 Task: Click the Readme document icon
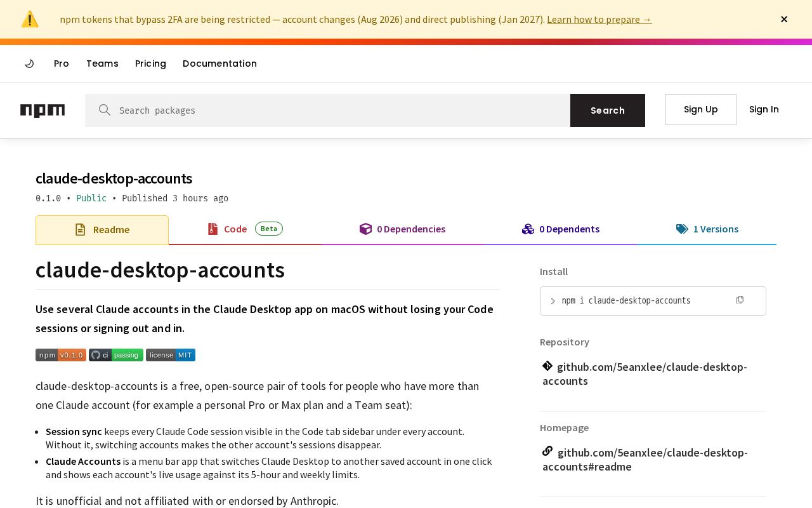pos(80,230)
